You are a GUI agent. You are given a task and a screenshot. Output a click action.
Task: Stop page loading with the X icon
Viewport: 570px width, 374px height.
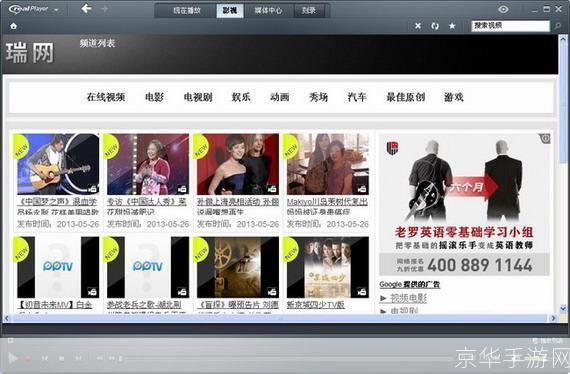(x=418, y=26)
